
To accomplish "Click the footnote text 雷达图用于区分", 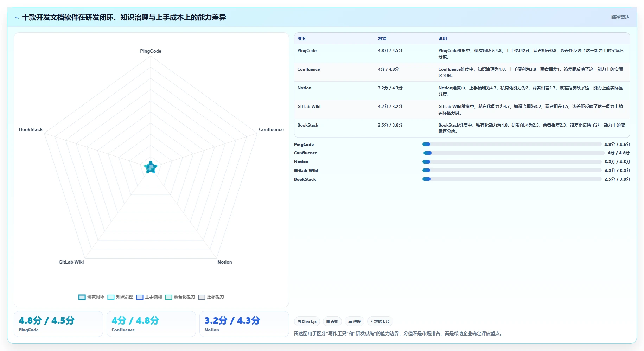I will [x=398, y=333].
